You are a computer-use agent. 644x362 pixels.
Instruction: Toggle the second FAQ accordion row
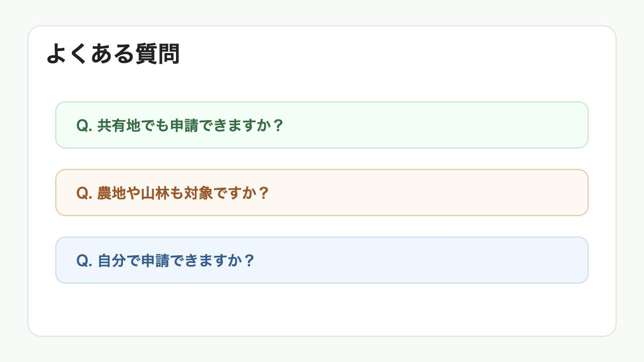click(322, 193)
